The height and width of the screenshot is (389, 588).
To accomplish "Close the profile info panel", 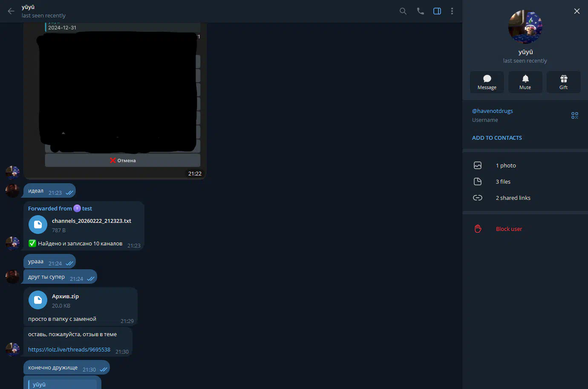I will (x=576, y=11).
